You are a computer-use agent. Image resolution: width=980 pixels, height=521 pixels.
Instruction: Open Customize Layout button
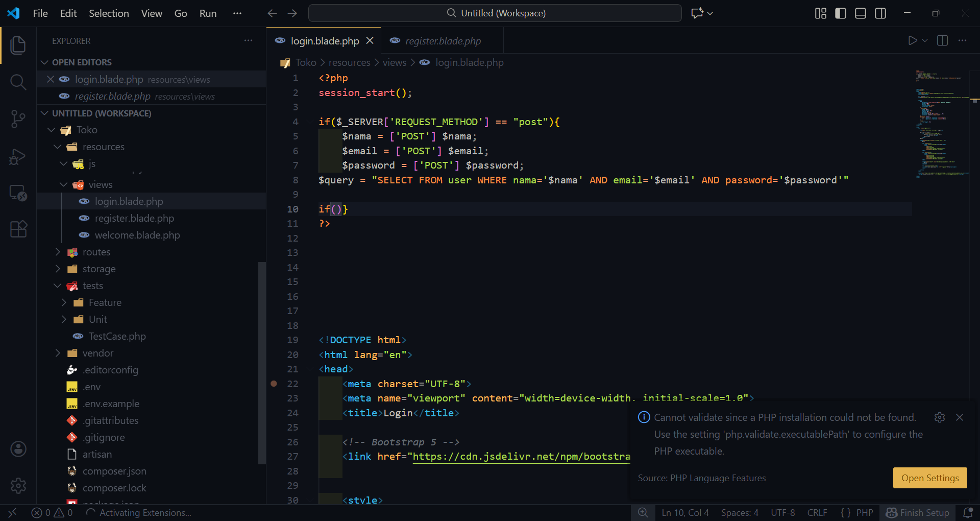821,13
